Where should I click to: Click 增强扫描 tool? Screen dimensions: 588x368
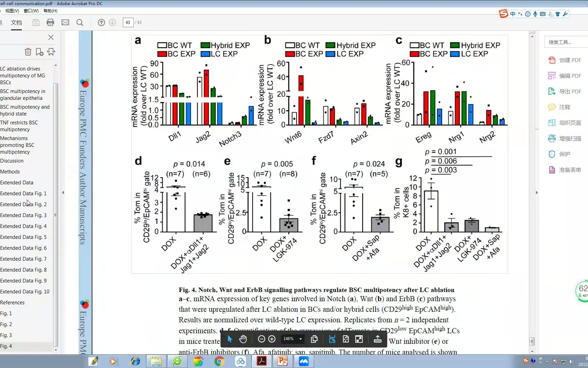point(565,138)
